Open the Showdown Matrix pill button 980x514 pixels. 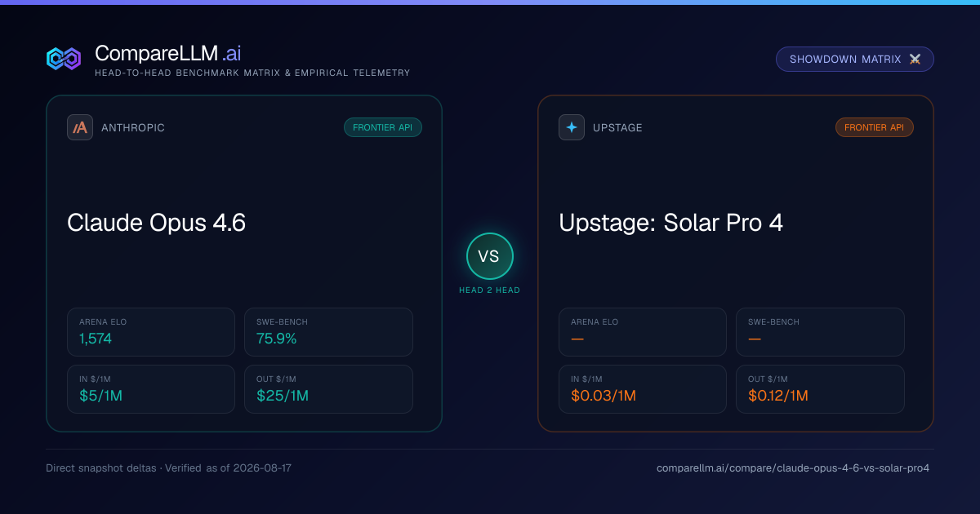point(854,60)
